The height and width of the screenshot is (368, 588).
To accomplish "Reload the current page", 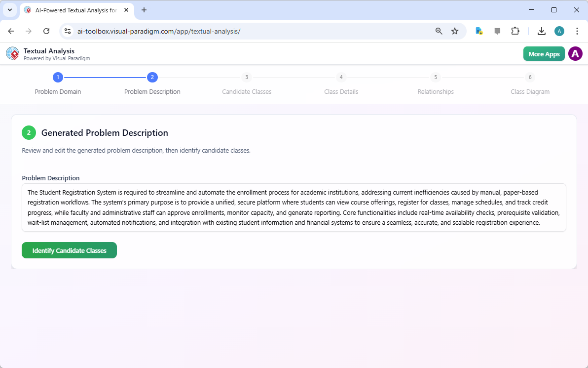I will point(46,31).
